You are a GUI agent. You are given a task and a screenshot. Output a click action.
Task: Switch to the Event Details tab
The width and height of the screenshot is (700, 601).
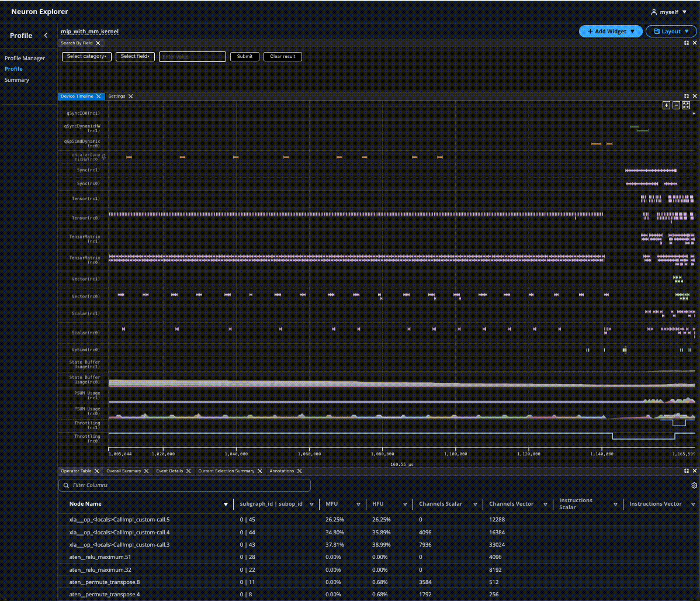point(169,471)
